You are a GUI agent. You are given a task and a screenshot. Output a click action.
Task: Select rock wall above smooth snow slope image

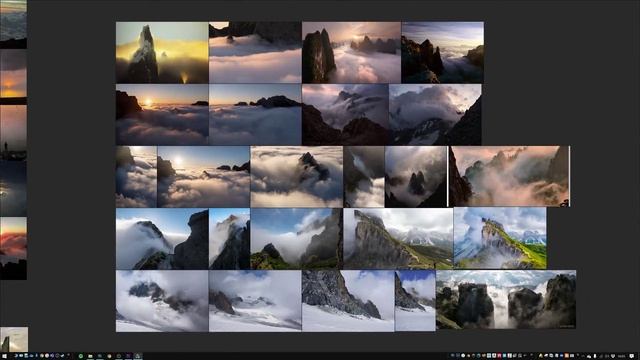click(348, 301)
